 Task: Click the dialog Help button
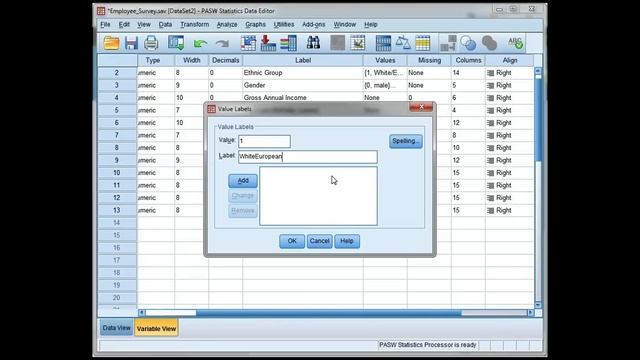point(347,241)
